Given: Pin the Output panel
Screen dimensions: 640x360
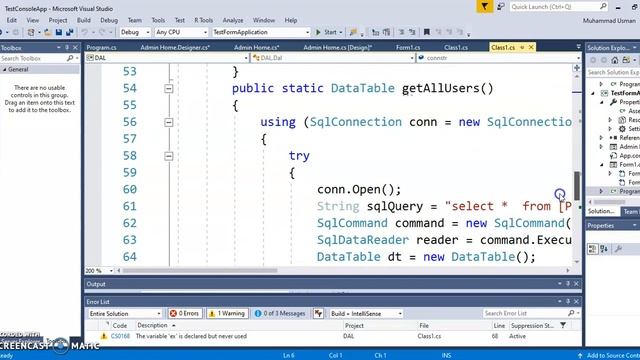Looking at the screenshot, I should pyautogui.click(x=568, y=284).
